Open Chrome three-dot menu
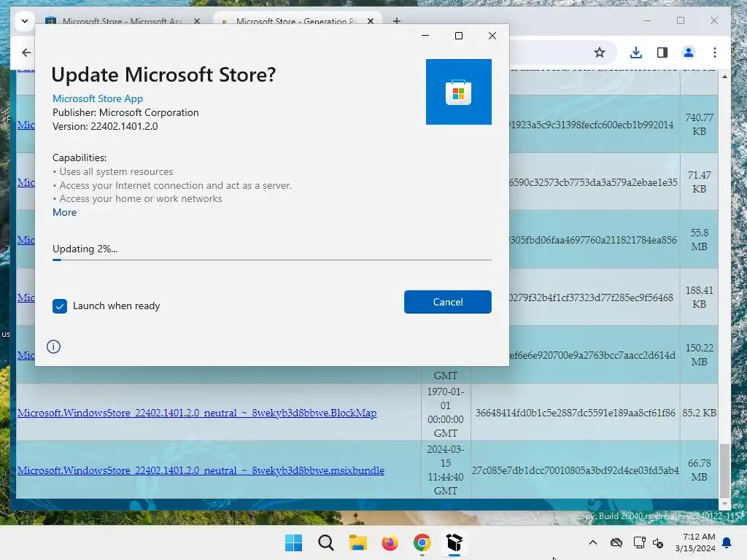 pos(715,52)
